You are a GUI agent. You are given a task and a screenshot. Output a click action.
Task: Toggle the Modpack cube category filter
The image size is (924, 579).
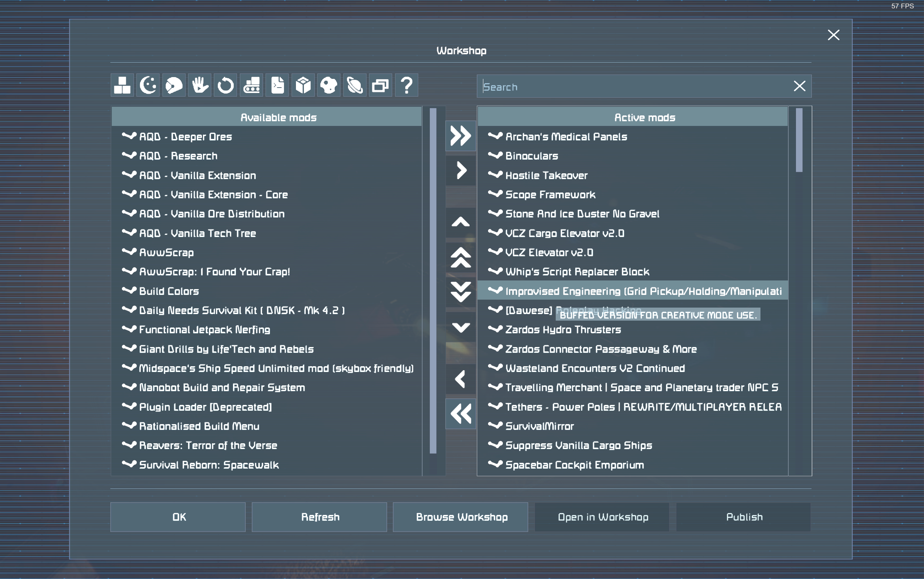tap(303, 85)
